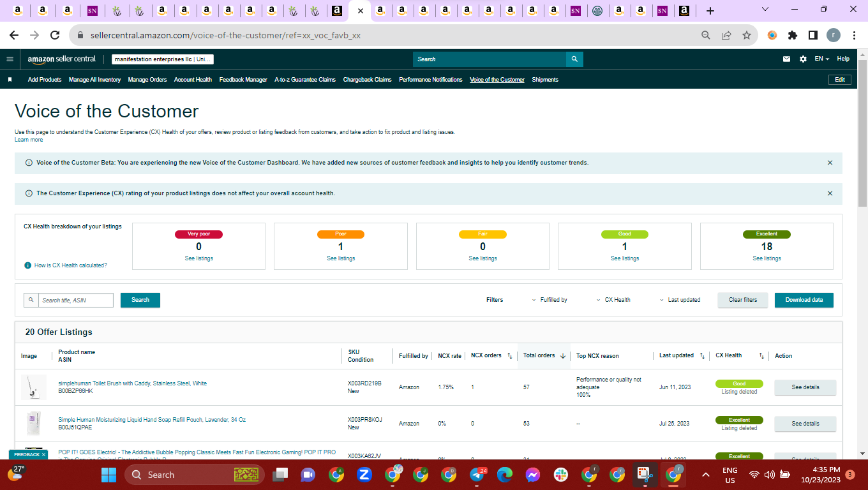Screen dimensions: 868x490
Task: Open Slack from the taskbar
Action: coord(561,475)
